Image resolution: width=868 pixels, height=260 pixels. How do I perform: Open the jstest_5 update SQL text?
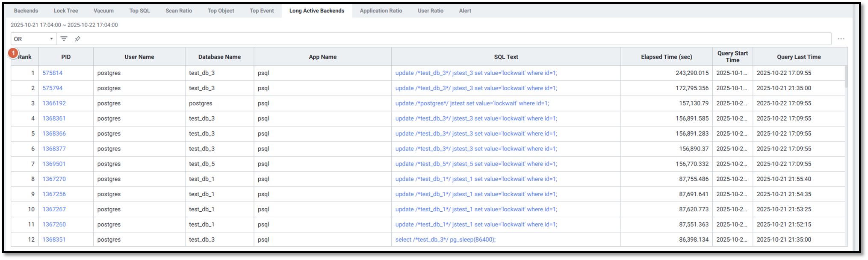[x=476, y=164]
